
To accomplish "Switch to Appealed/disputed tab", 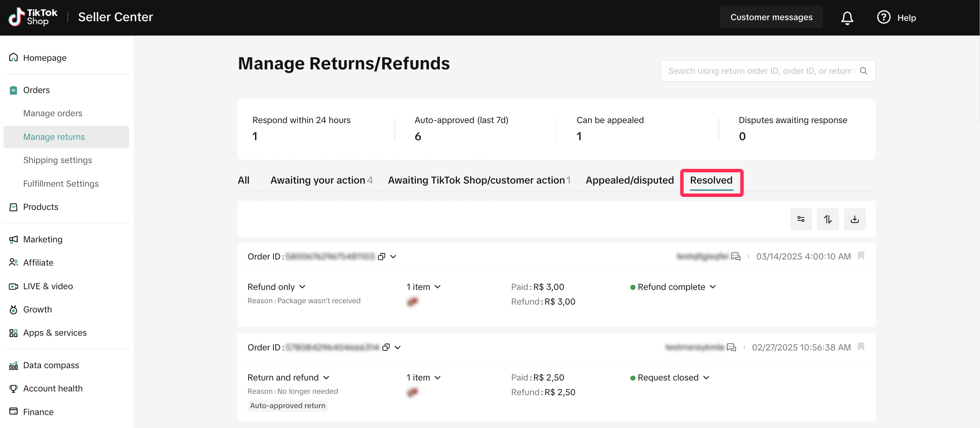I will click(x=629, y=180).
